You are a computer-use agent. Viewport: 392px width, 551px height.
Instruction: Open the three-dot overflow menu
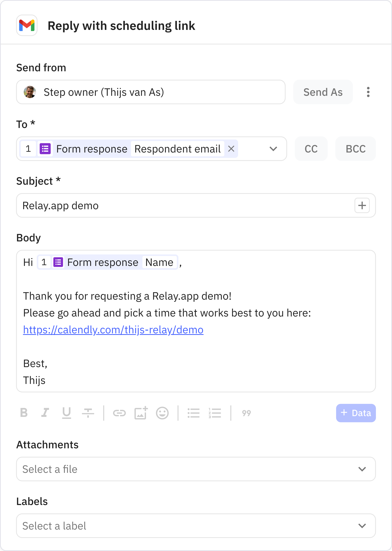[368, 92]
